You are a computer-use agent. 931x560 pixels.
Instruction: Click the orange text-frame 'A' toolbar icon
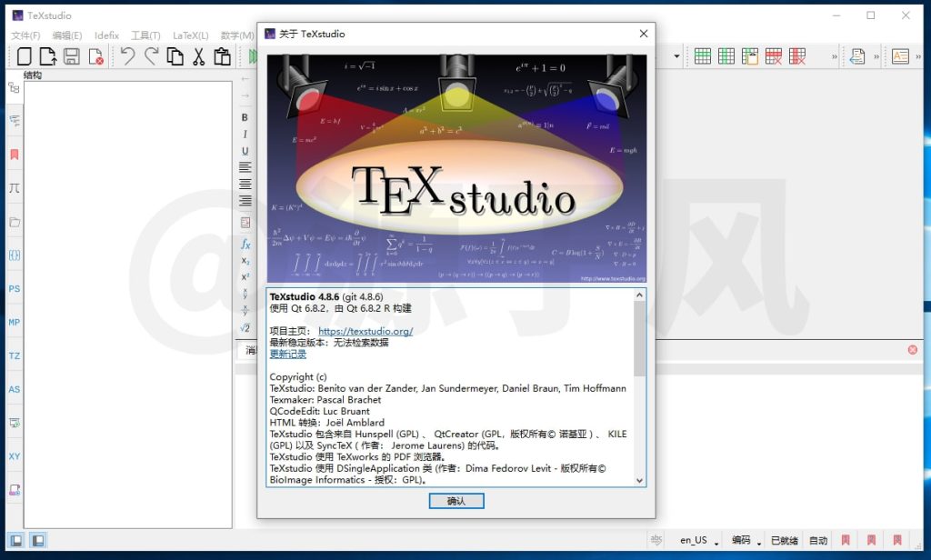click(x=900, y=56)
